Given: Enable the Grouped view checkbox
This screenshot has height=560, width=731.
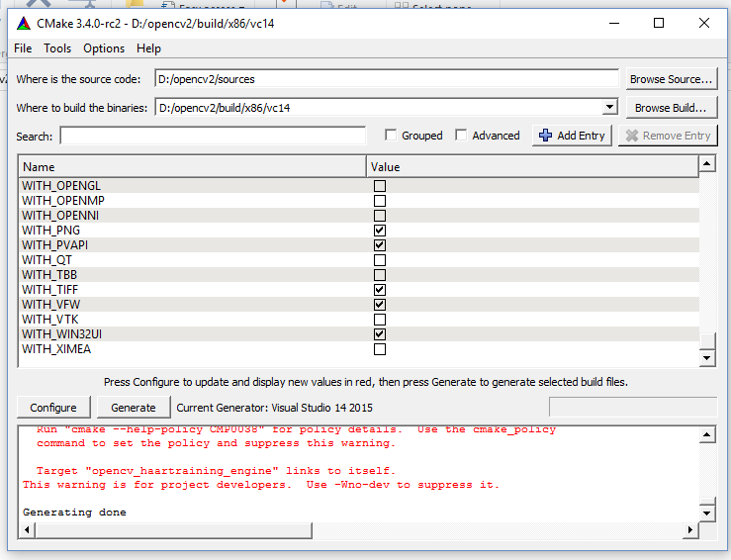Looking at the screenshot, I should (391, 136).
